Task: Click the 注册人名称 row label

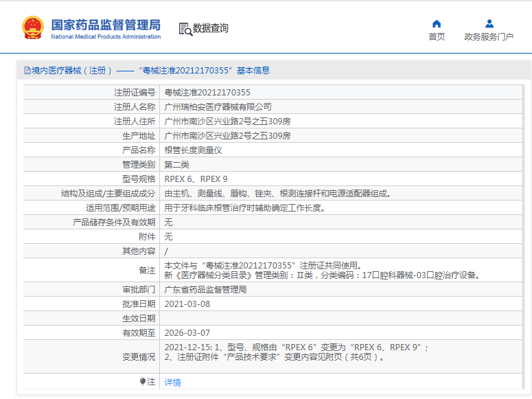Action: point(135,107)
